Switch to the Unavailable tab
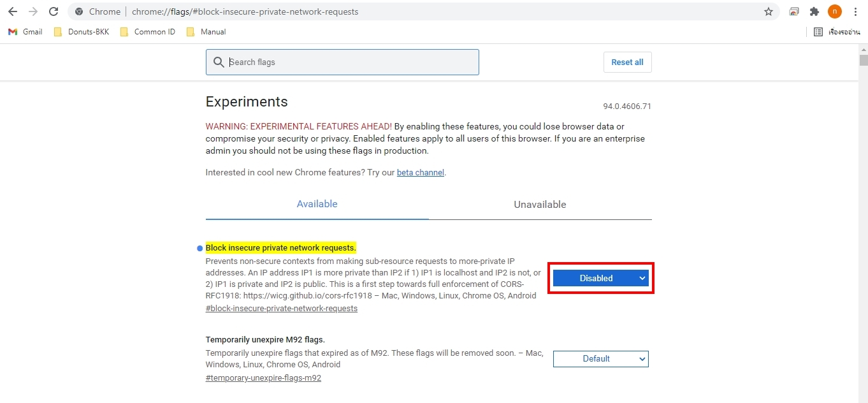The image size is (868, 403). 540,205
